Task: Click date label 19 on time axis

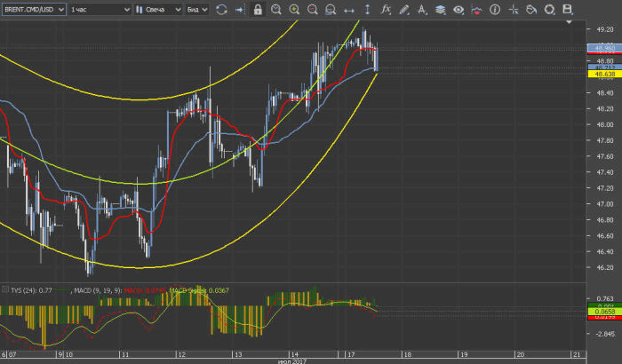Action: click(463, 354)
